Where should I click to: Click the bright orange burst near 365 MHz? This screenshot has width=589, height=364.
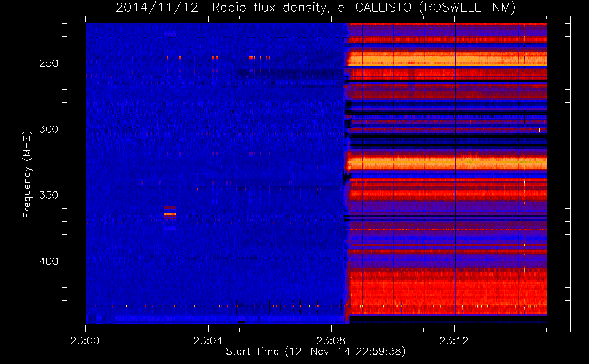point(170,214)
